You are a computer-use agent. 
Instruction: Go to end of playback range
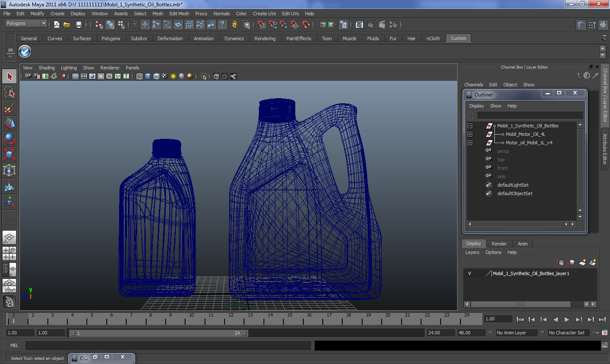coord(602,320)
